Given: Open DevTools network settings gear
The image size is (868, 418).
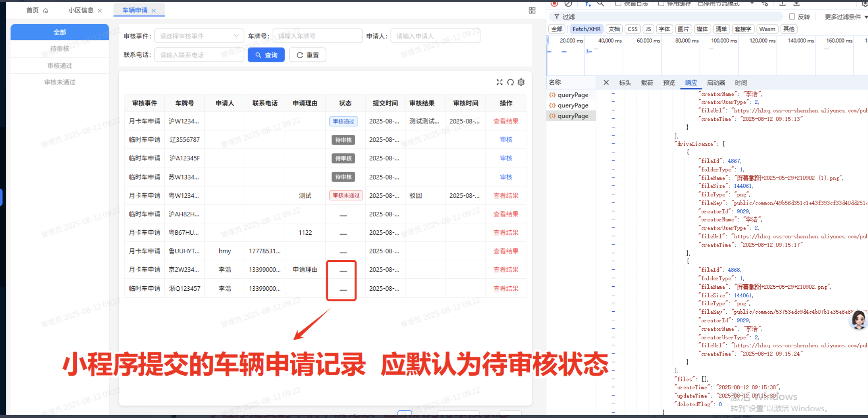Looking at the screenshot, I should tap(864, 3).
